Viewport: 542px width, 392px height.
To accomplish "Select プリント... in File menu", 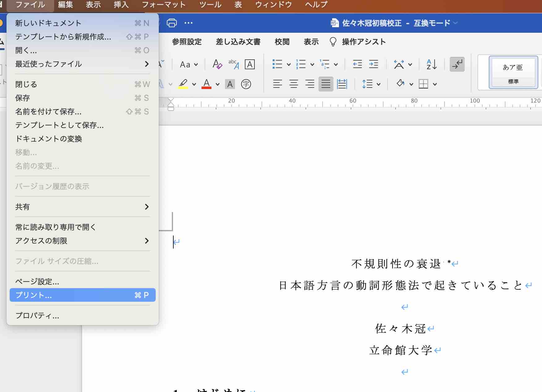I will pos(83,295).
